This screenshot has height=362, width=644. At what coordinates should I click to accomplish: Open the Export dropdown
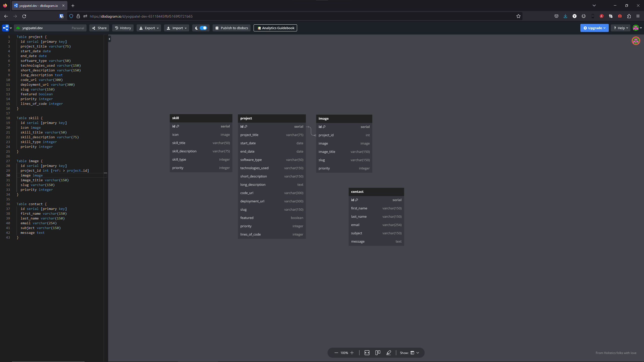[x=149, y=28]
